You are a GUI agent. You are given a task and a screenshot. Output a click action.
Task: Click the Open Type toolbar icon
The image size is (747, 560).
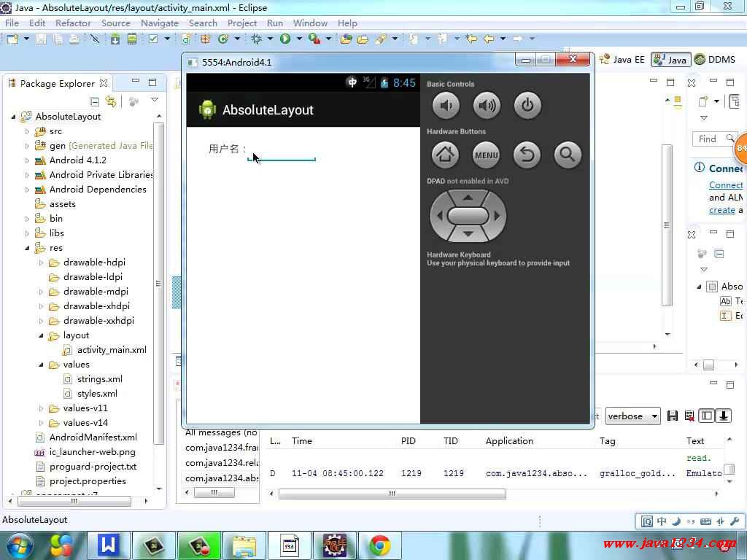tap(347, 39)
